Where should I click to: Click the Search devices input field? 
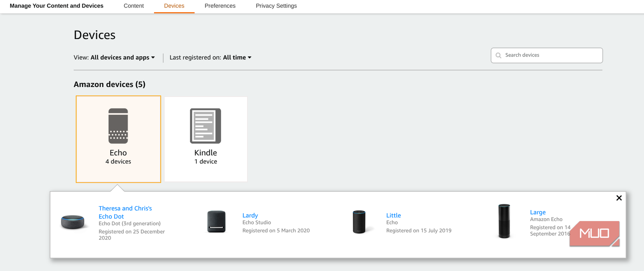[x=546, y=55]
